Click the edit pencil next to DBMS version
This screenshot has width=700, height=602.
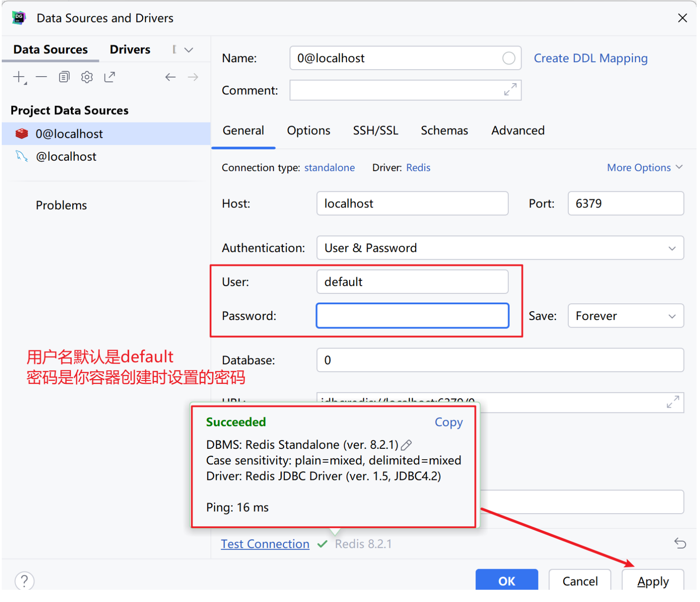(x=406, y=445)
